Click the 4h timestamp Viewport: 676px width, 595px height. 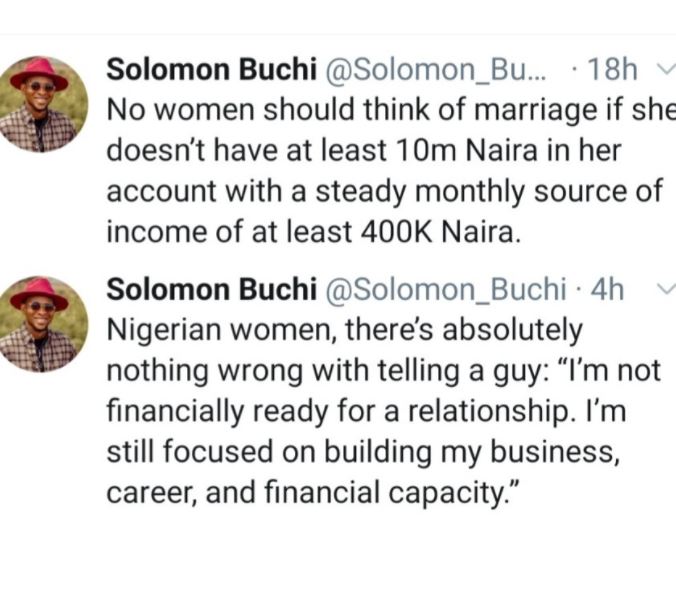609,290
